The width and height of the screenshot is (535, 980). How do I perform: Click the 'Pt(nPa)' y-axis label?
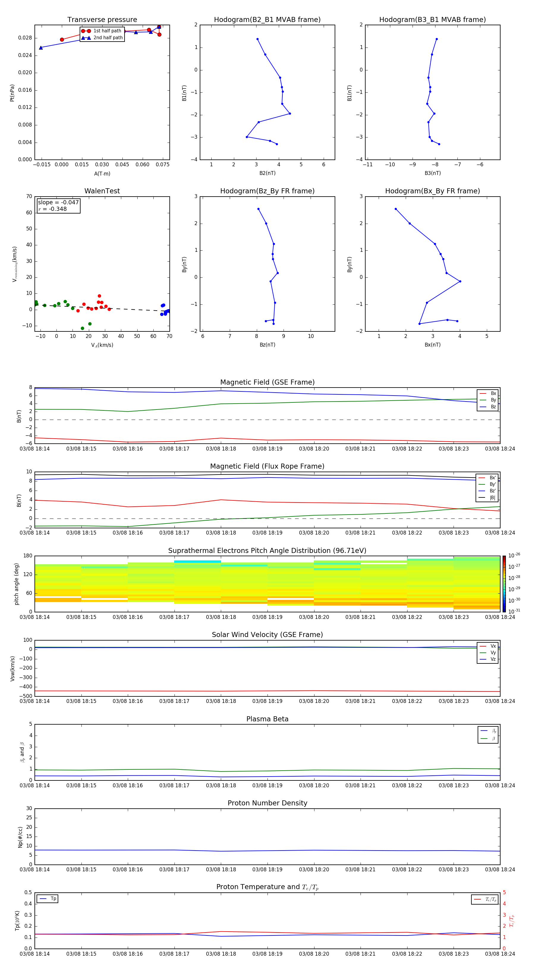click(x=12, y=93)
